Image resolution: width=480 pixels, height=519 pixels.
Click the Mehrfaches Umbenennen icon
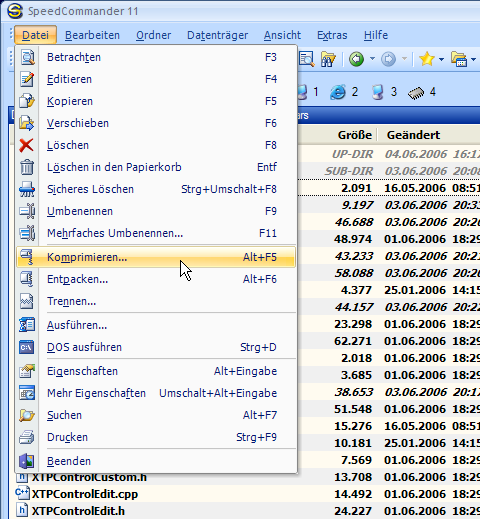point(27,233)
